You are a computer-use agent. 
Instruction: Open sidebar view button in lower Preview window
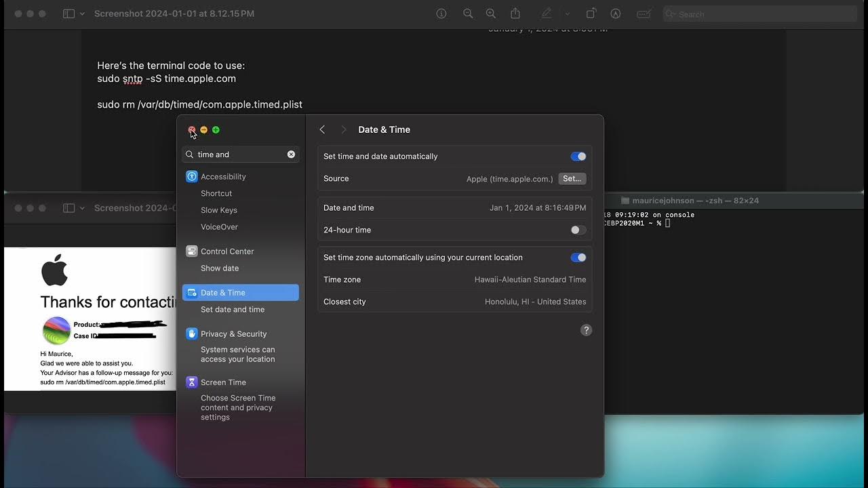click(x=68, y=208)
